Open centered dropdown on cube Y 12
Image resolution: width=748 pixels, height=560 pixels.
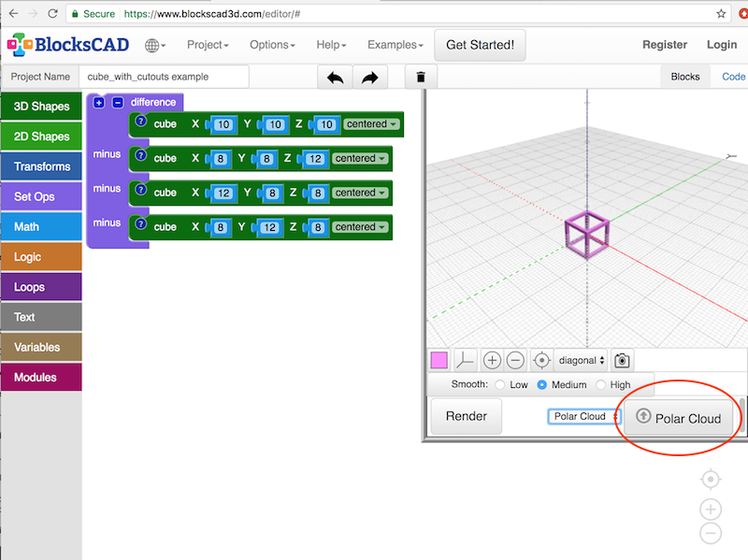tap(360, 227)
